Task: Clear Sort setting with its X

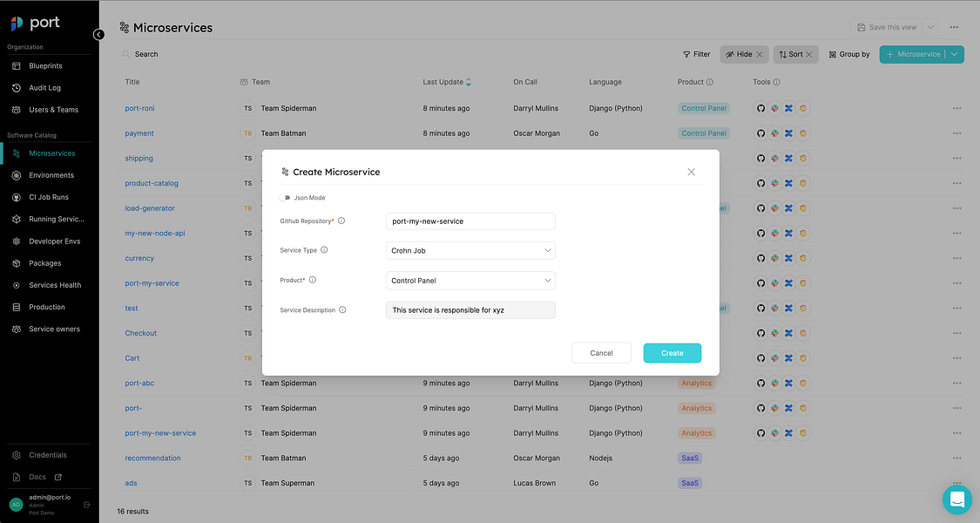Action: [808, 55]
